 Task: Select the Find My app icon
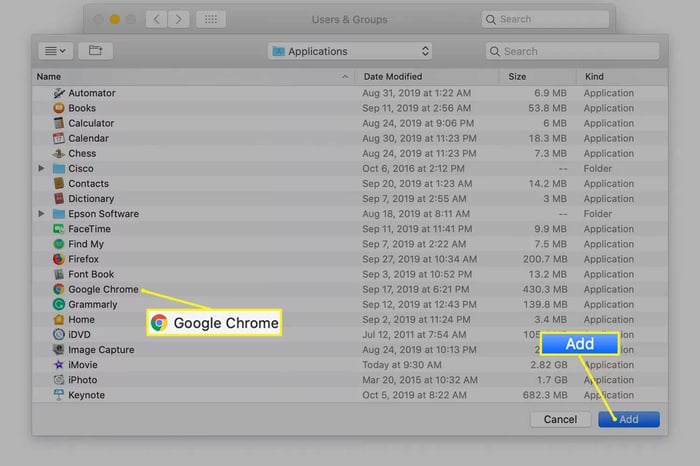click(x=59, y=244)
